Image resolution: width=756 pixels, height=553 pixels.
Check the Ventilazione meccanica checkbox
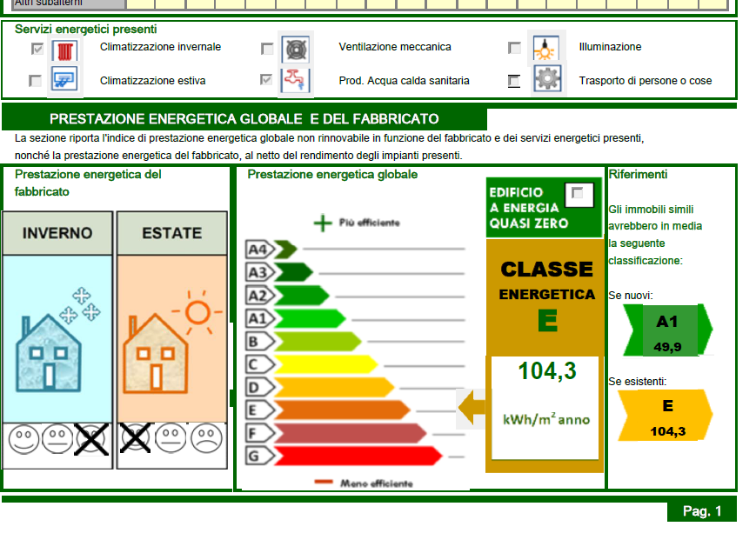coord(266,49)
